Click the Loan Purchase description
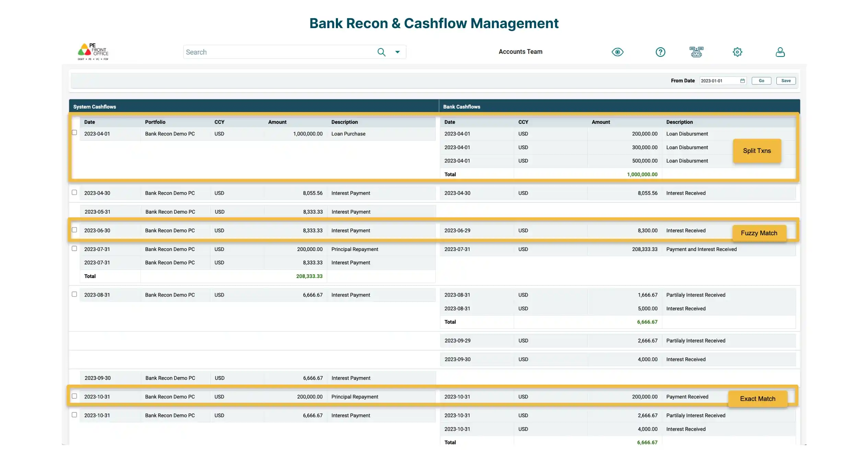 pyautogui.click(x=348, y=134)
